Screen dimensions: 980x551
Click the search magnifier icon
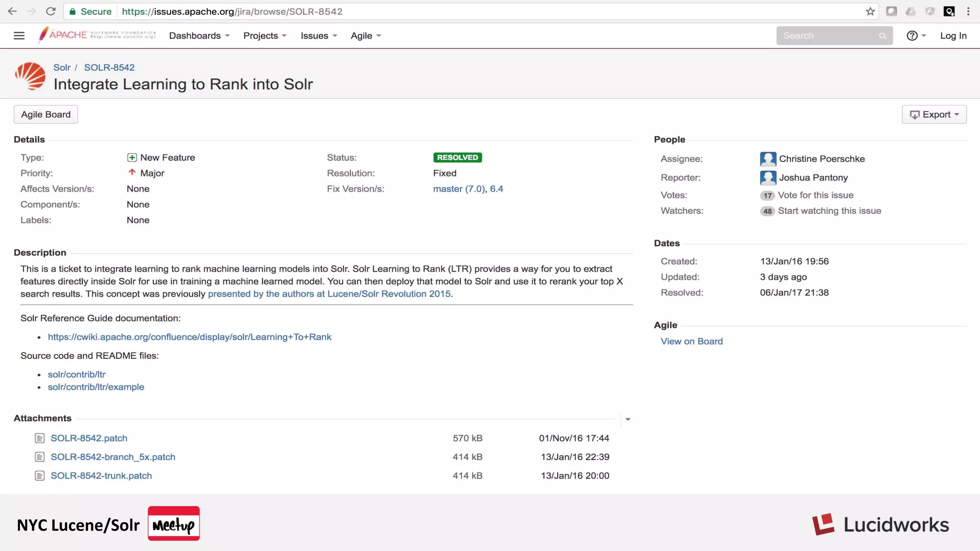[882, 36]
